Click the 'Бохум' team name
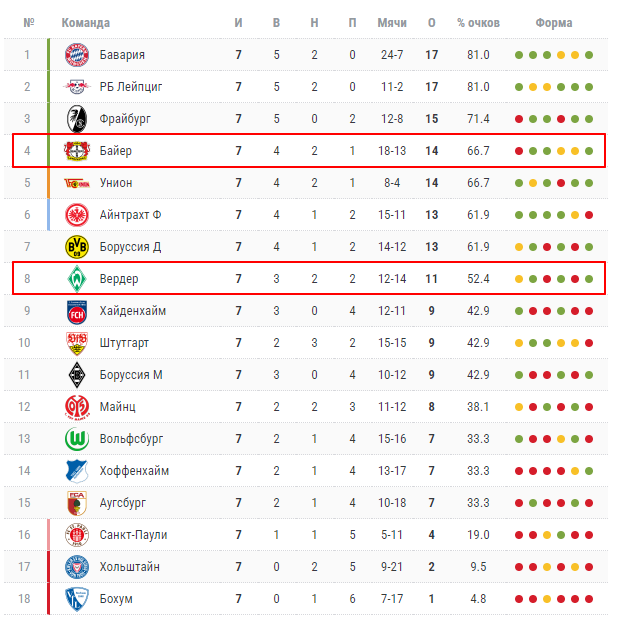The image size is (617, 624). point(116,599)
